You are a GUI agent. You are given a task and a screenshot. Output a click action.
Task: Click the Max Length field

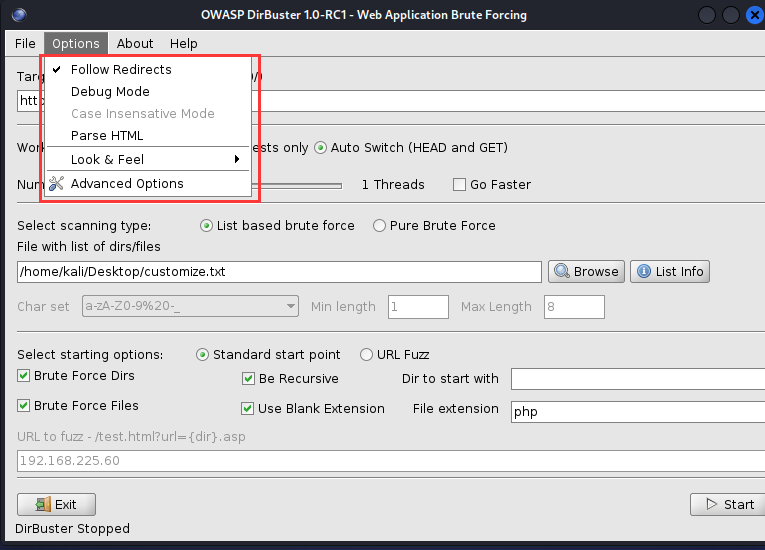[x=574, y=306]
